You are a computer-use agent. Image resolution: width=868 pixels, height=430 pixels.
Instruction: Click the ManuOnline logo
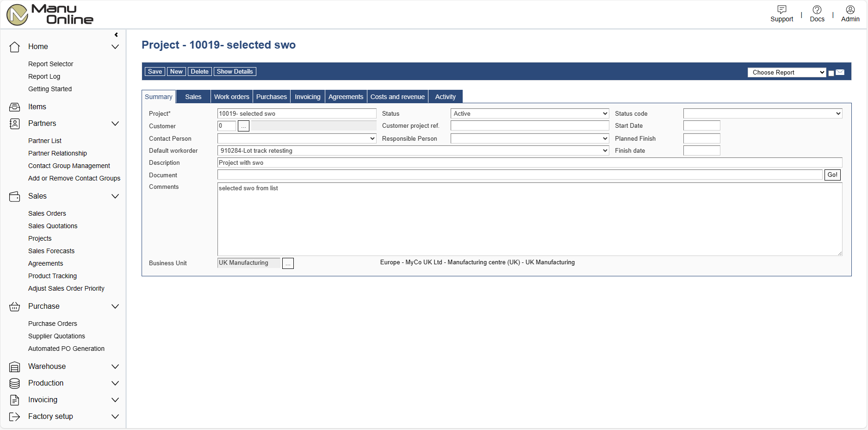point(50,15)
